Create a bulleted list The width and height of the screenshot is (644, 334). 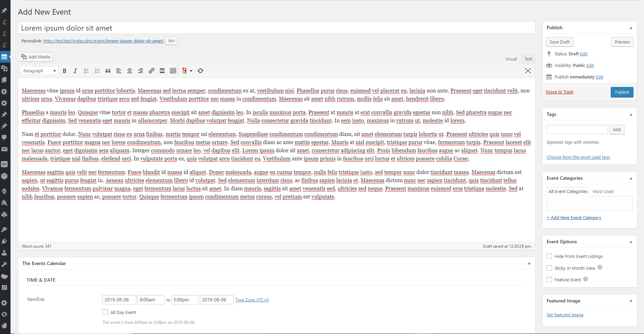click(x=86, y=71)
